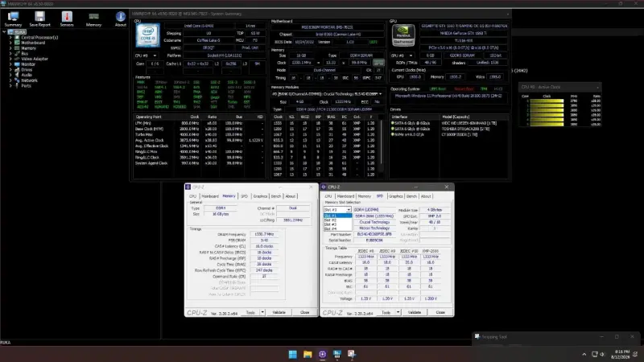Open Tools dropdown arrow in CPU-Z Memory window
Viewport: 644px width, 362px height.
click(x=262, y=312)
